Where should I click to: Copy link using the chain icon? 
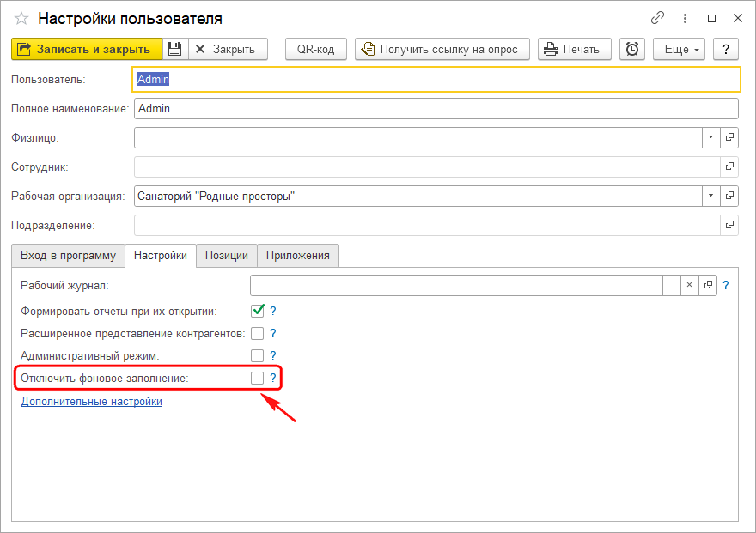point(658,17)
